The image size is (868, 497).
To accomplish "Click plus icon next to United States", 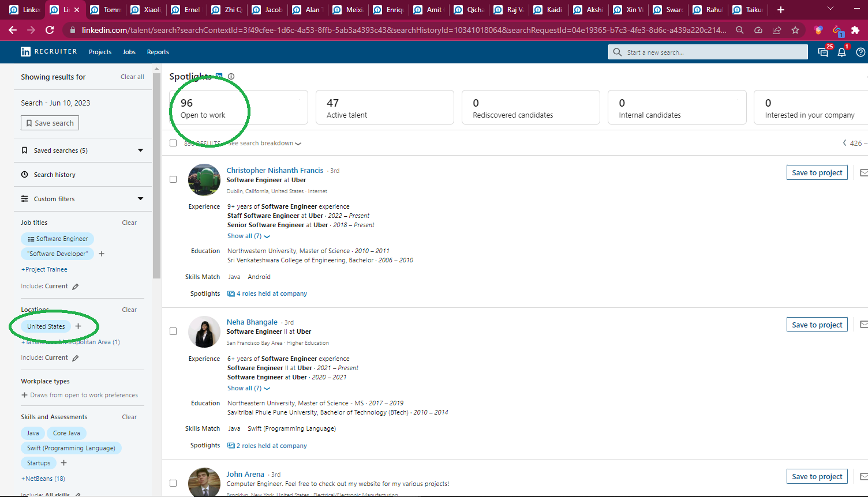I will point(78,326).
